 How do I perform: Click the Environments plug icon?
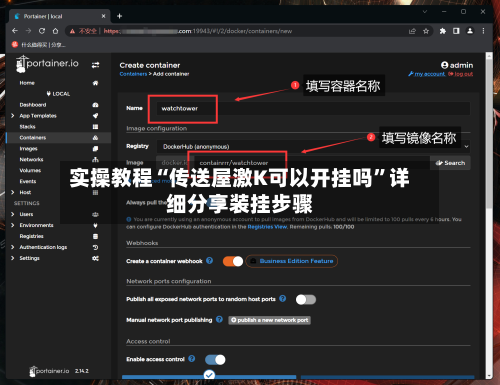95,225
